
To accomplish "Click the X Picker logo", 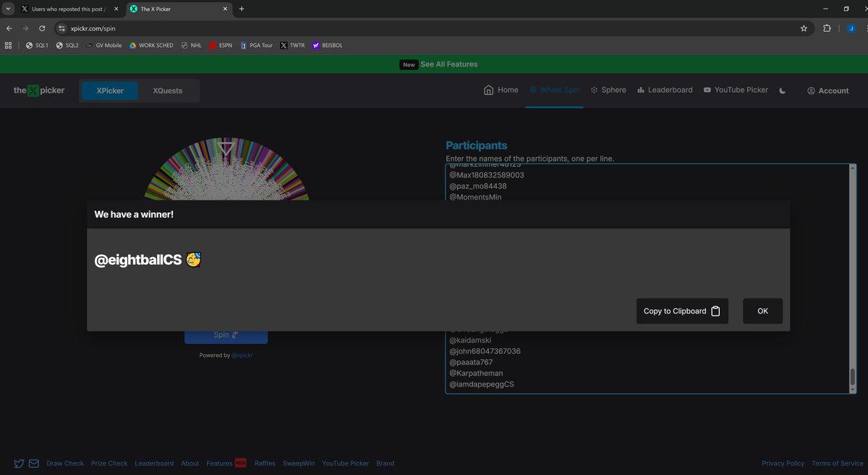I will pyautogui.click(x=39, y=91).
